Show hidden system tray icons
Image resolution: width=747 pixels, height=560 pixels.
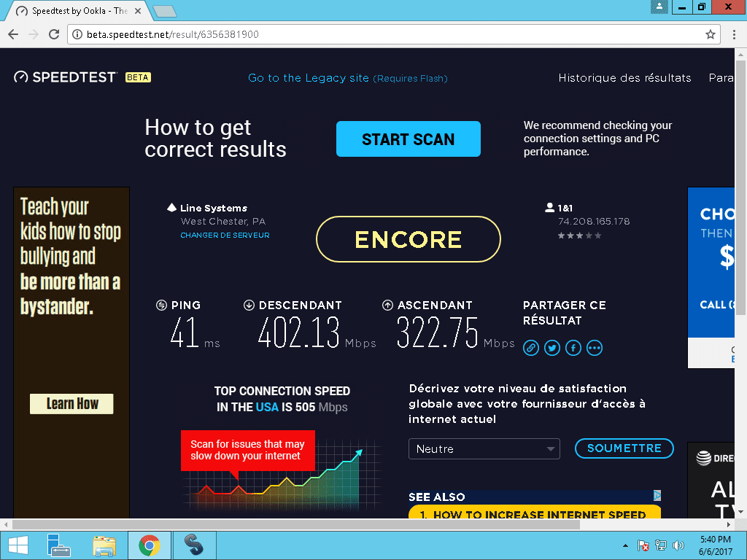(625, 545)
